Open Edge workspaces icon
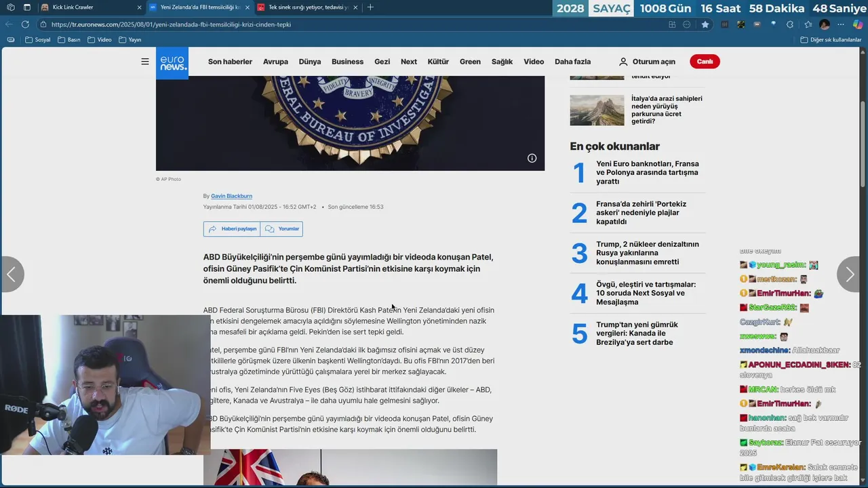Screen dimensions: 868x488 click(10, 7)
